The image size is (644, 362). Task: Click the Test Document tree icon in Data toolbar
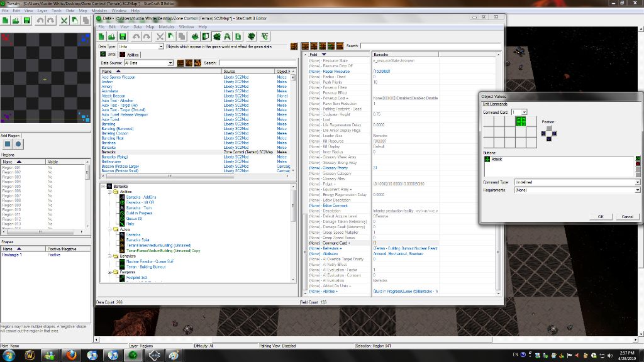click(x=252, y=36)
